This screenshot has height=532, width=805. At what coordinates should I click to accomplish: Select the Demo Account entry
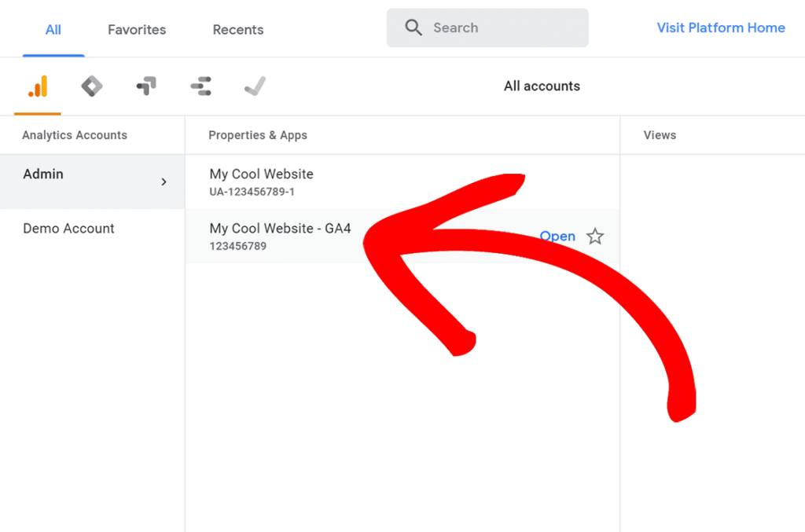(x=68, y=229)
